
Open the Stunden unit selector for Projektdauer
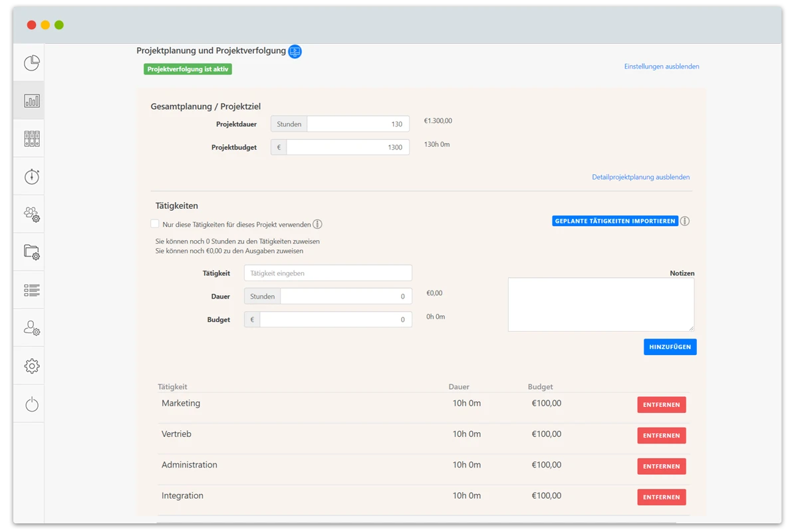[289, 123]
